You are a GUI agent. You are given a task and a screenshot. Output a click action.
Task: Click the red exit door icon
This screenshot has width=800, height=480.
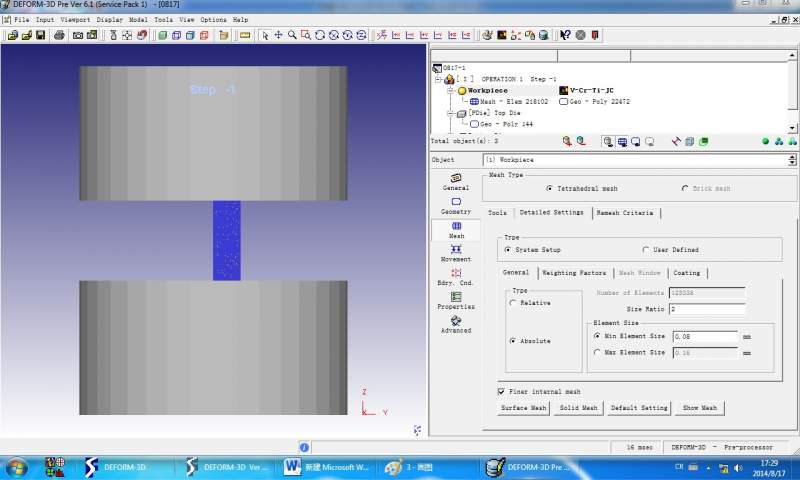[x=595, y=35]
